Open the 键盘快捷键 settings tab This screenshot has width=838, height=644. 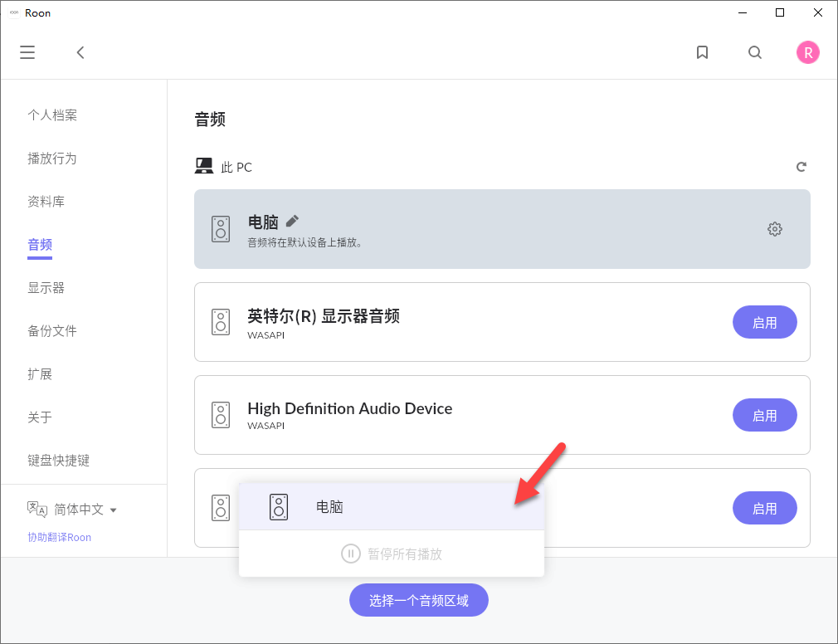coord(58,460)
